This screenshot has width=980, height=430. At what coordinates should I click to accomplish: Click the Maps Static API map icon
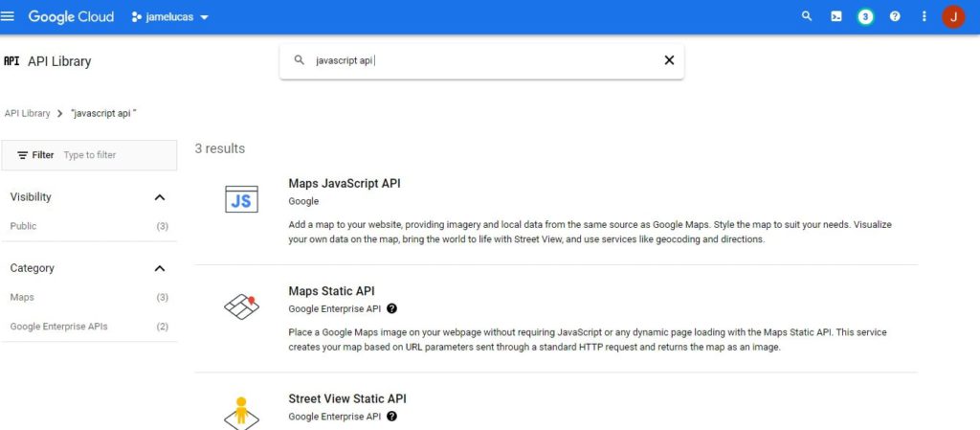[241, 306]
